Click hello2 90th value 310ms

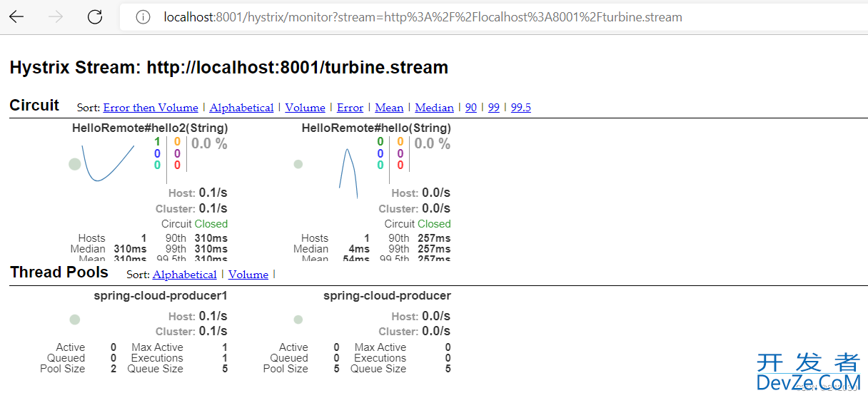(211, 238)
